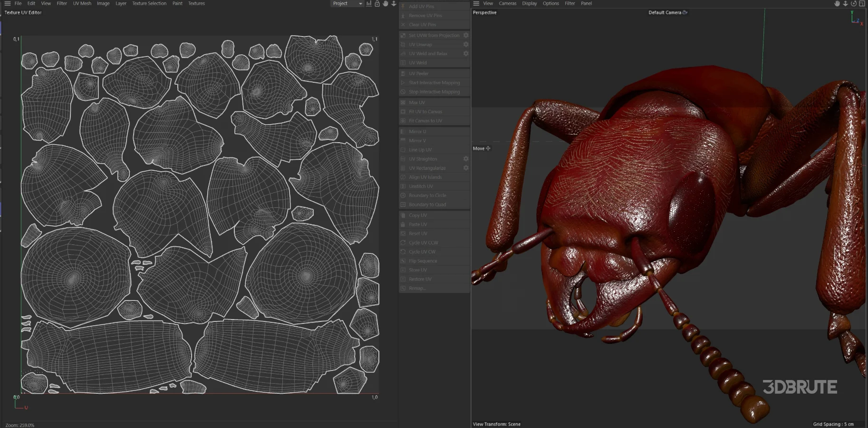Open UV Weld and Relax settings gear
The image size is (868, 428).
[466, 53]
